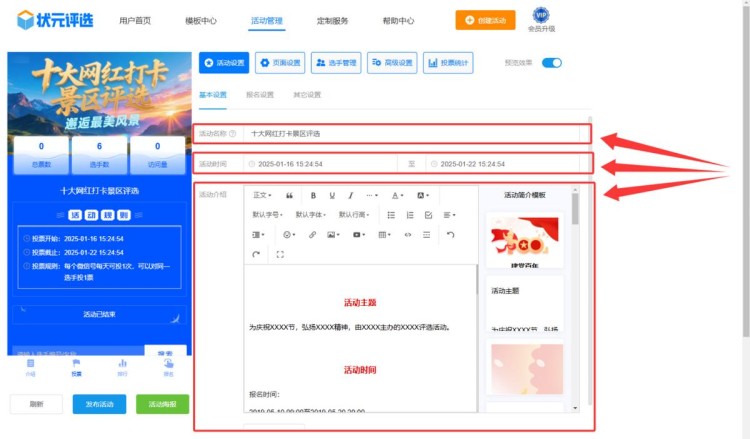Open the font color picker dropdown
This screenshot has width=750, height=439.
pos(398,195)
